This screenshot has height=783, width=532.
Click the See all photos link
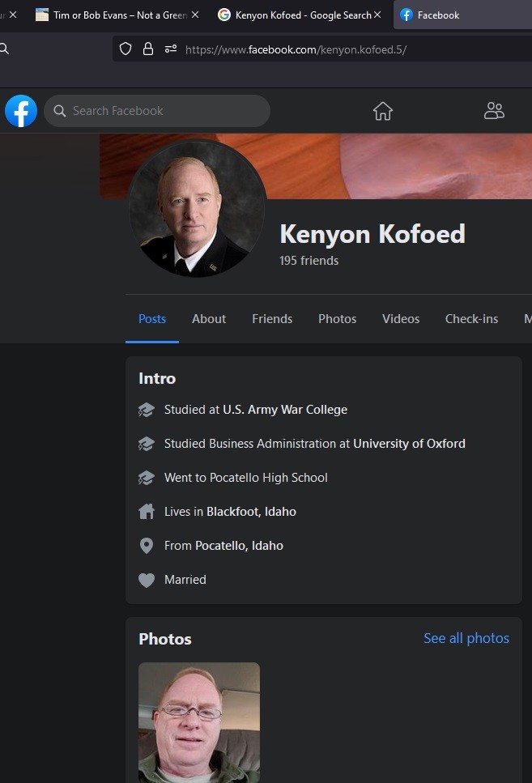(x=466, y=639)
